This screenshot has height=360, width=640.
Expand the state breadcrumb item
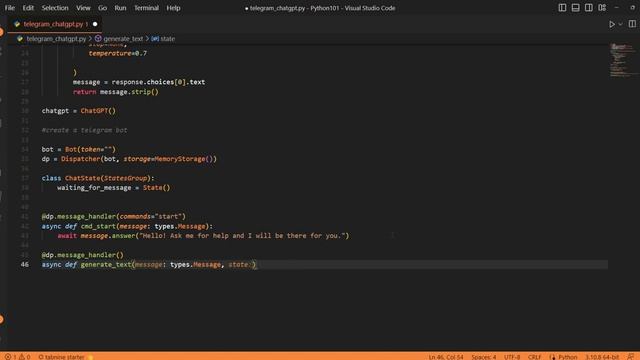point(167,39)
